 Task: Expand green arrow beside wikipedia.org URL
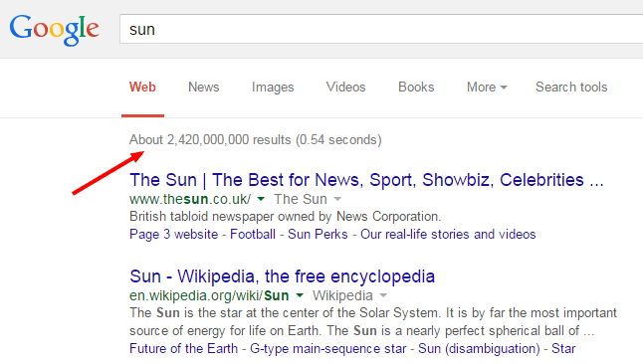(x=300, y=295)
